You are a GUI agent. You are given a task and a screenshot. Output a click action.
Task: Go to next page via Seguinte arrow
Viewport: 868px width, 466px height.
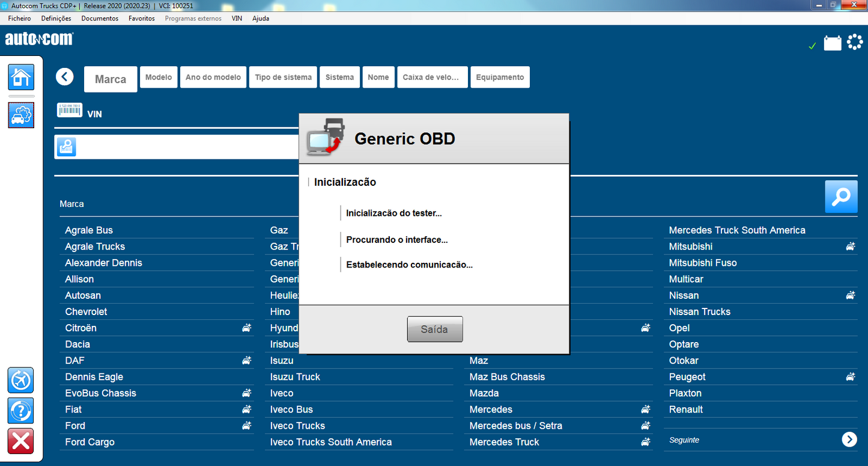click(x=849, y=440)
